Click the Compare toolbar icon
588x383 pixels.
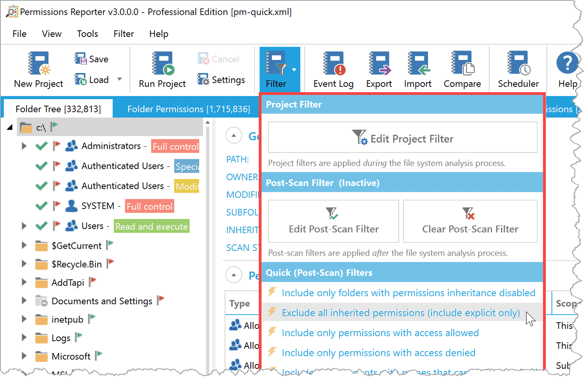[462, 63]
